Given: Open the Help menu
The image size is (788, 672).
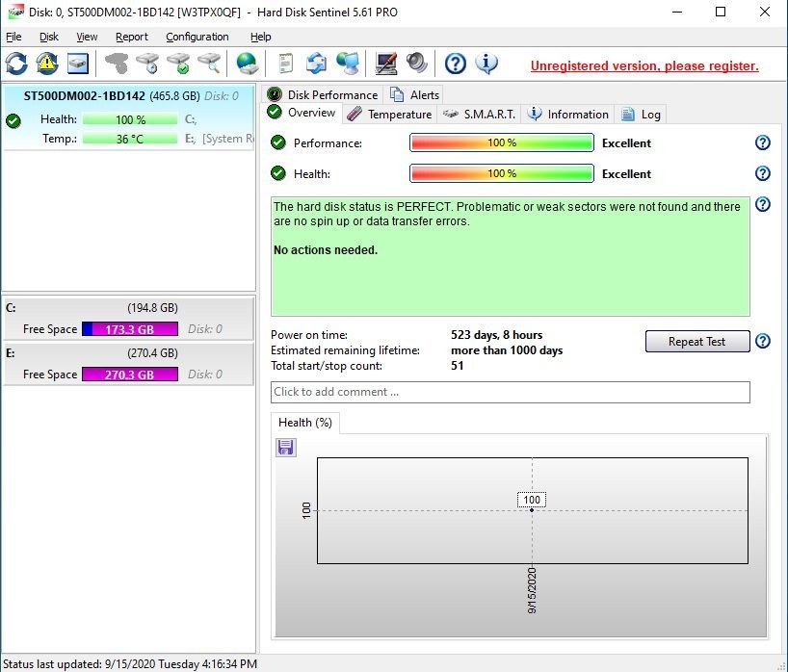Looking at the screenshot, I should pos(260,37).
